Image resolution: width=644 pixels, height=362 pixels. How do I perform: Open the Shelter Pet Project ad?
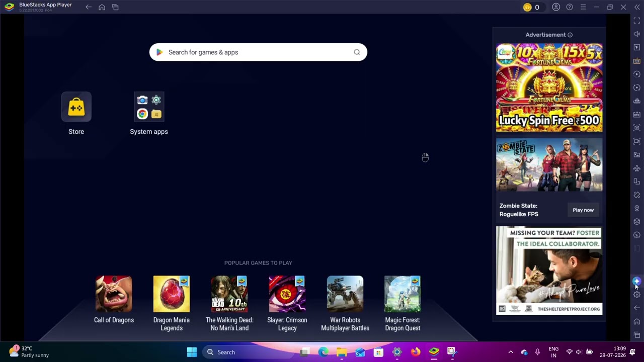[x=549, y=270]
